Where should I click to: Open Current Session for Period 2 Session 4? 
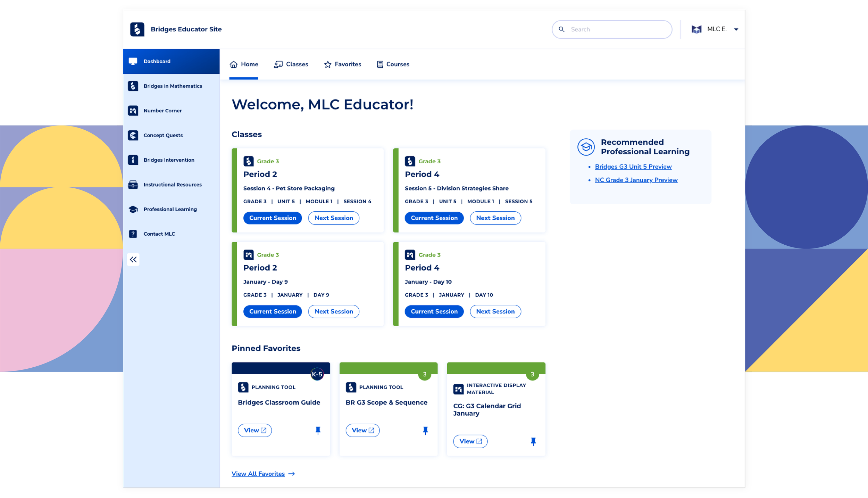pyautogui.click(x=273, y=218)
